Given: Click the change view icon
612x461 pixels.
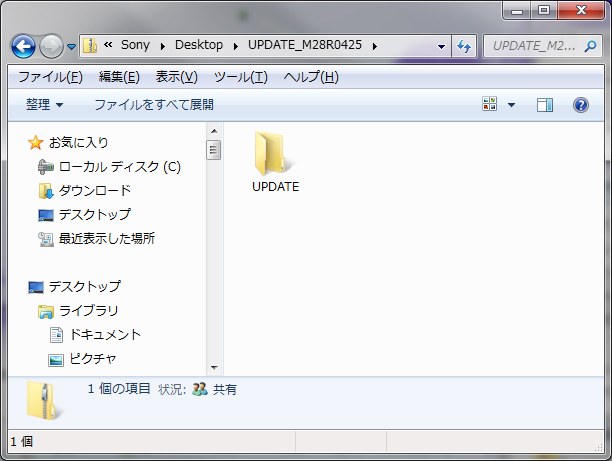Looking at the screenshot, I should pyautogui.click(x=490, y=104).
